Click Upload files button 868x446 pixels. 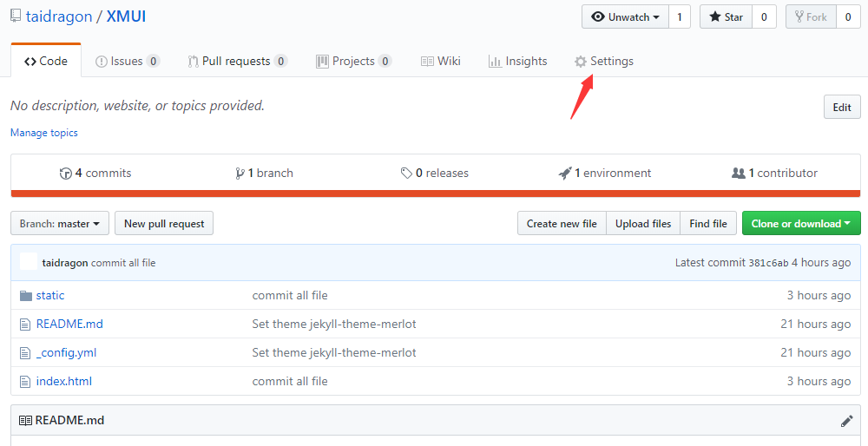643,224
